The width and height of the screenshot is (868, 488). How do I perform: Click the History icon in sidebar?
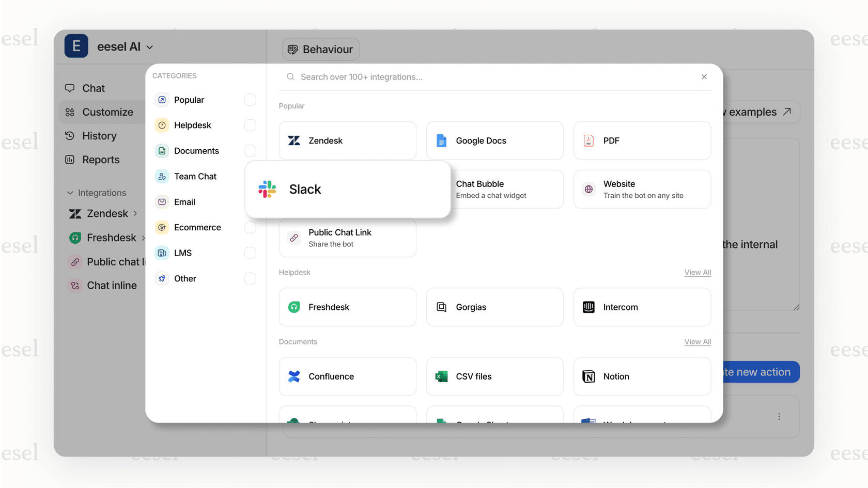(70, 135)
